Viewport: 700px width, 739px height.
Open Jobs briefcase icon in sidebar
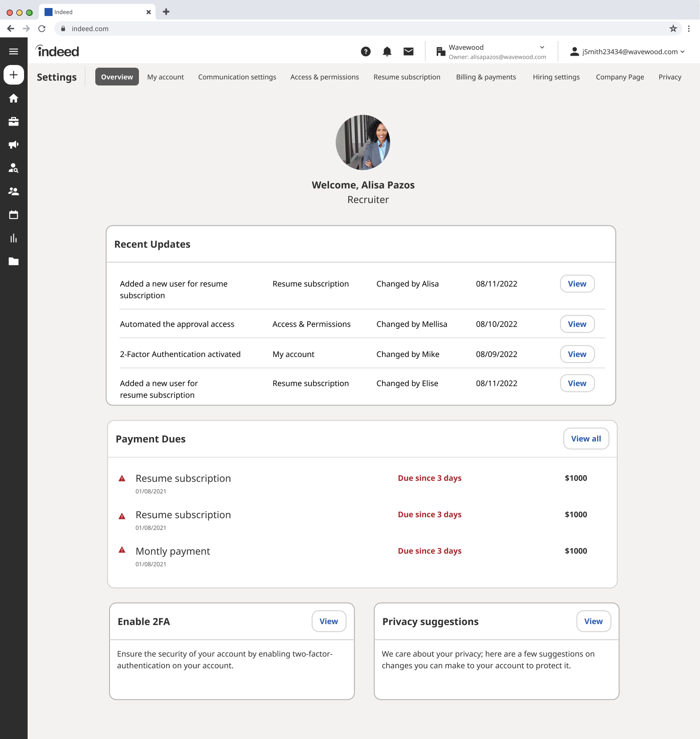pyautogui.click(x=13, y=122)
